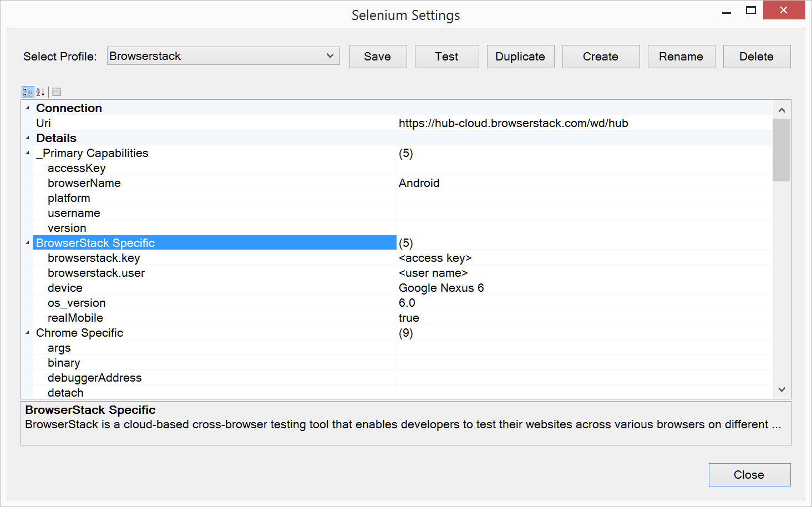Collapse the Chrome Specific group
The image size is (812, 507).
tap(27, 333)
